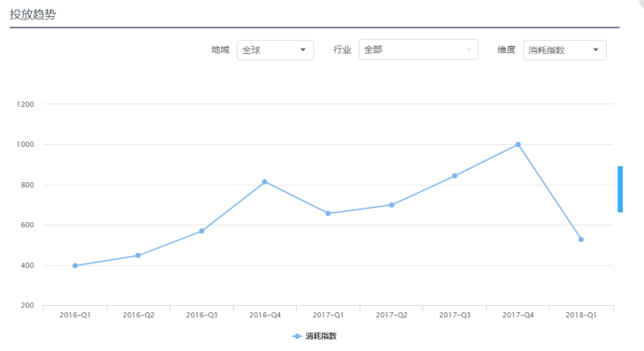Open the 维度 dropdown showing 消耗指数
Image resolution: width=644 pixels, height=351 pixels.
tap(564, 50)
